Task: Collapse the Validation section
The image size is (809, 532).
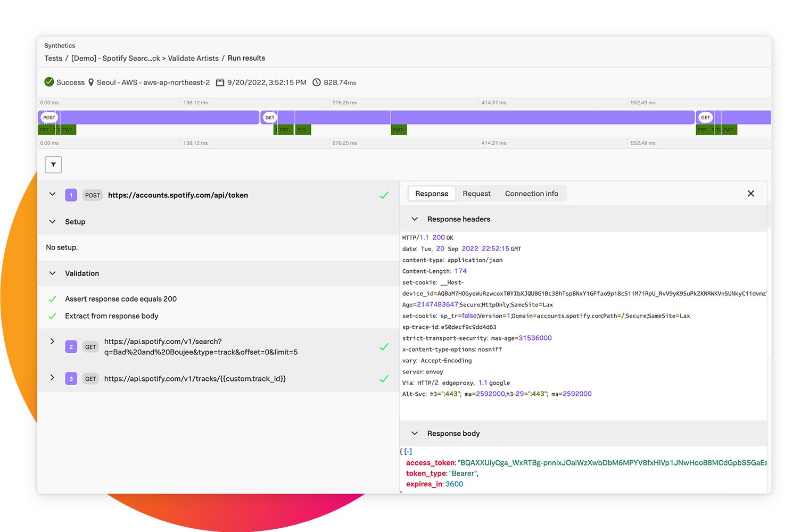Action: [52, 273]
